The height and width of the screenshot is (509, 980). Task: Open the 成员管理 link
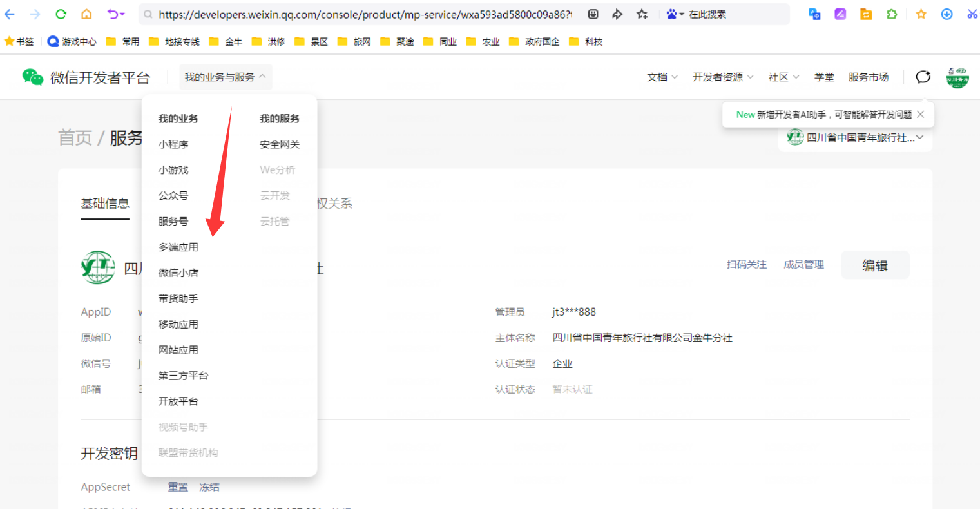803,265
